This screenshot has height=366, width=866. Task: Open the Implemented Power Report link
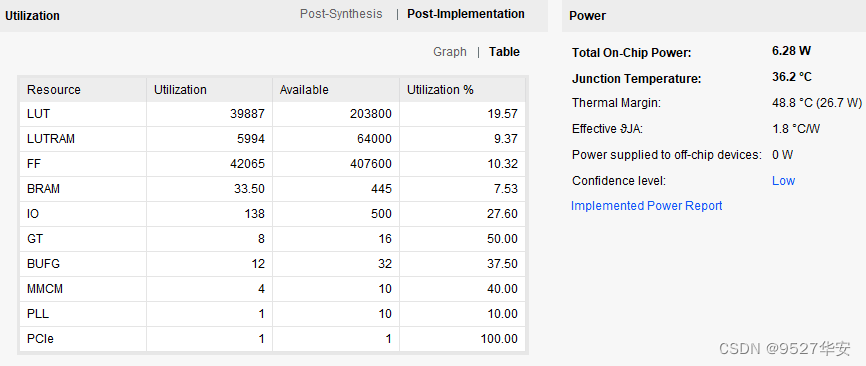point(646,206)
